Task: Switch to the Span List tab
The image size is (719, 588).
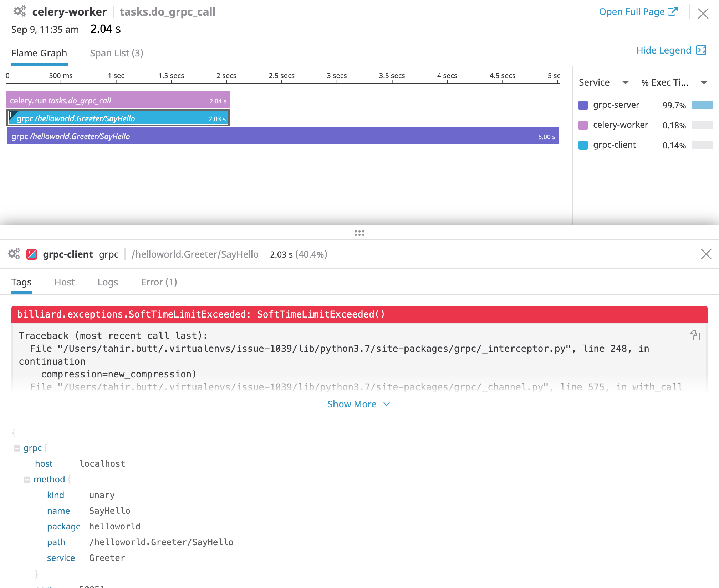Action: 116,53
